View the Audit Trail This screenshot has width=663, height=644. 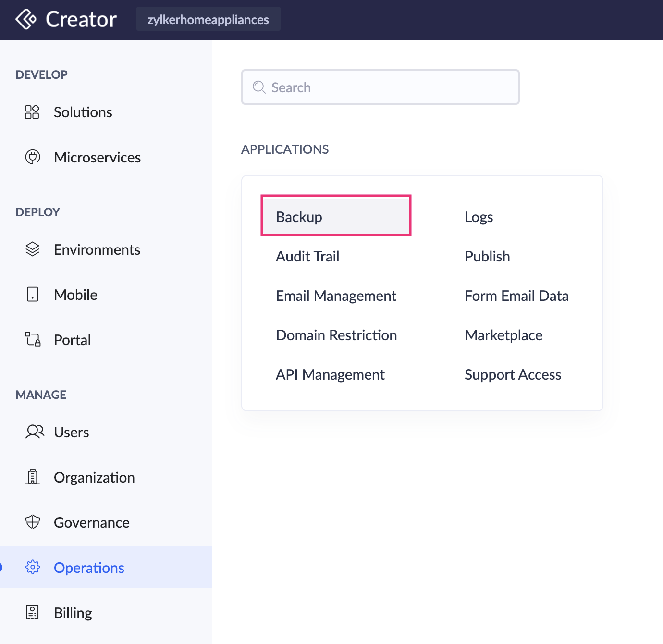click(307, 256)
